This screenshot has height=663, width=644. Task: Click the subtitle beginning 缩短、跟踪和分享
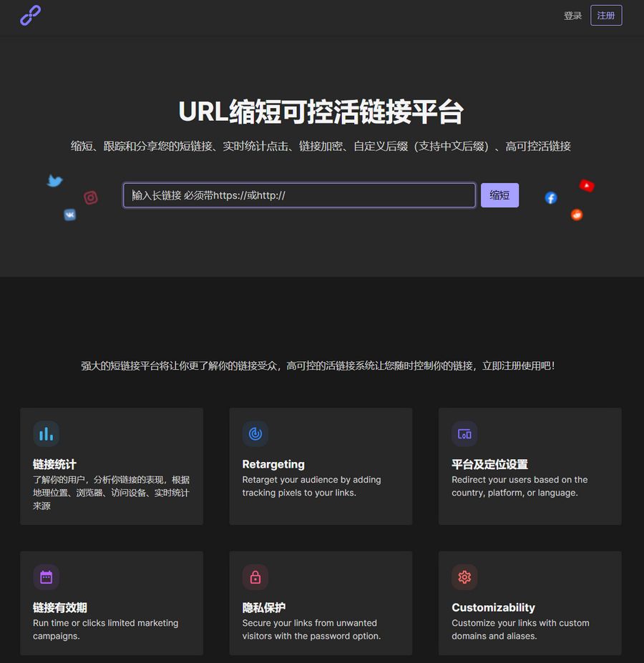[x=321, y=147]
